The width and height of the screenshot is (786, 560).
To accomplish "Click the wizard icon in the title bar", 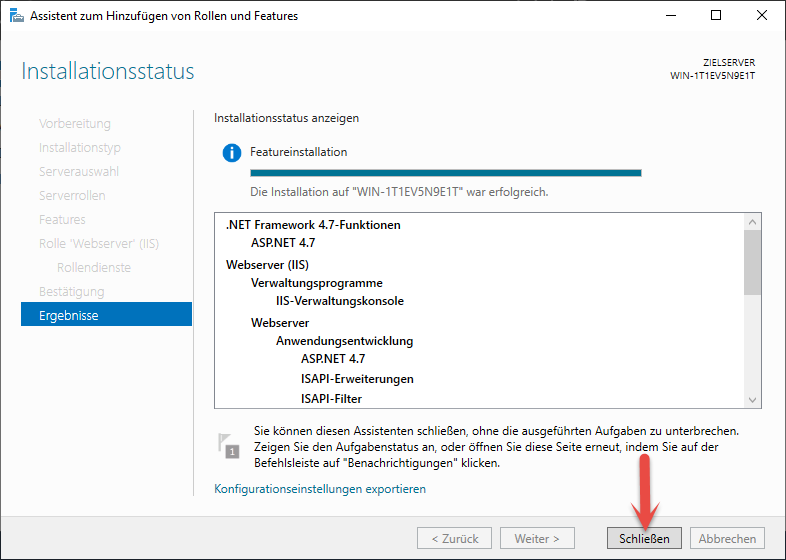I will [x=13, y=16].
